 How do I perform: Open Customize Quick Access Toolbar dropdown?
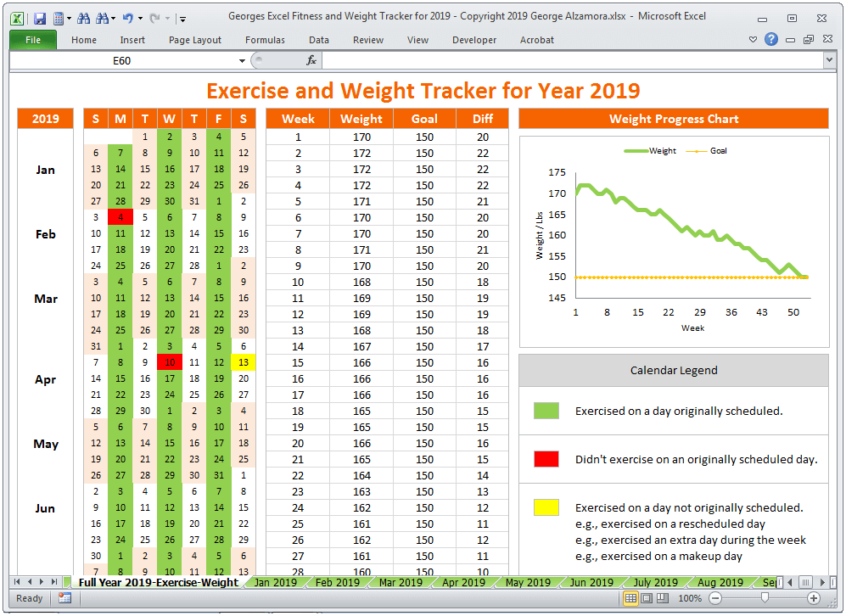pyautogui.click(x=183, y=18)
